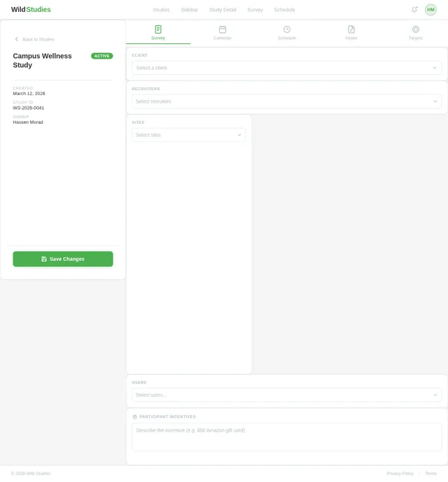The width and height of the screenshot is (448, 482).
Task: Switch to the Intake tab label
Action: point(351,38)
